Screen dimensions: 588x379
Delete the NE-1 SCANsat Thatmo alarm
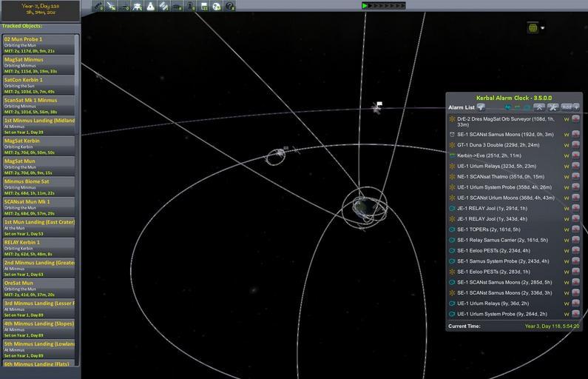coord(575,176)
